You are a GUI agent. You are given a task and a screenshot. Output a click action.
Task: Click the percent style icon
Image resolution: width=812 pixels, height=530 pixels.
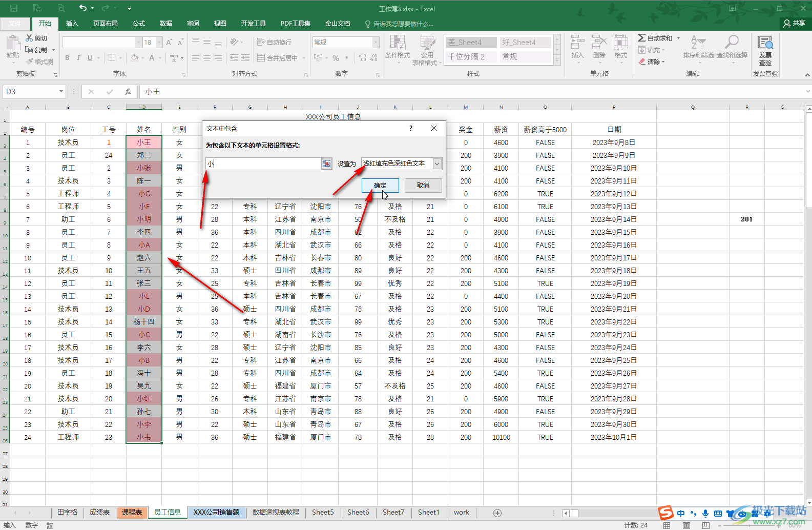coord(336,58)
